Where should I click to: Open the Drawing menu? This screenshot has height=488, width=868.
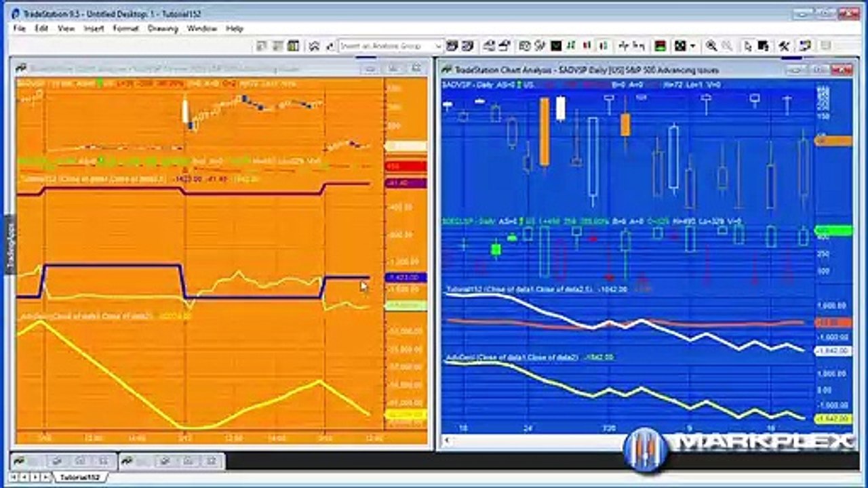[163, 28]
